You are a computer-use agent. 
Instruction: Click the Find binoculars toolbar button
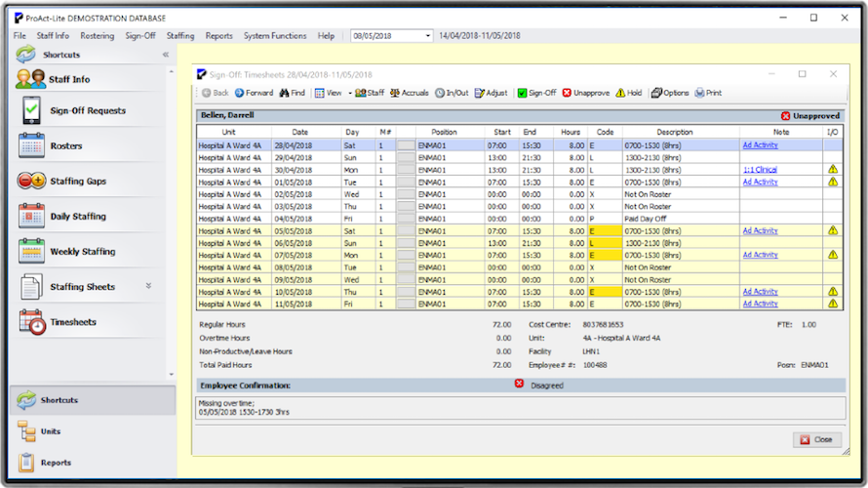292,93
